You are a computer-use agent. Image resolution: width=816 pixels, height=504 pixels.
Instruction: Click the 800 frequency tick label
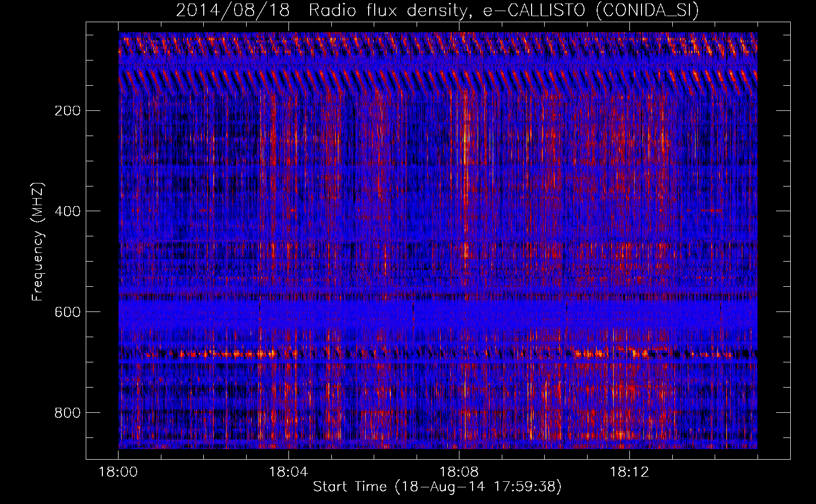click(68, 413)
